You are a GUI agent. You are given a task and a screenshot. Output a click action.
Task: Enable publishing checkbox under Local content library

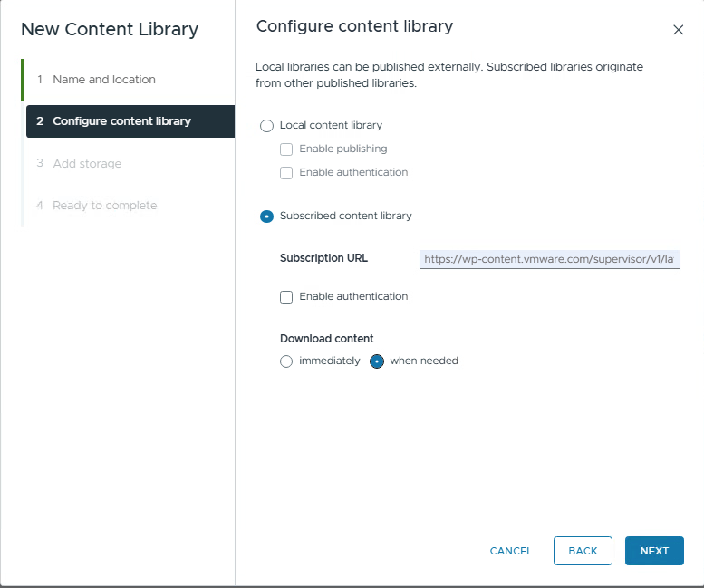[286, 149]
